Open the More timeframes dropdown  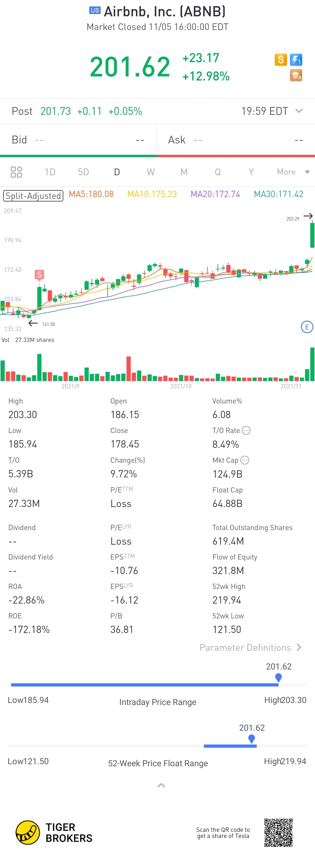[293, 172]
